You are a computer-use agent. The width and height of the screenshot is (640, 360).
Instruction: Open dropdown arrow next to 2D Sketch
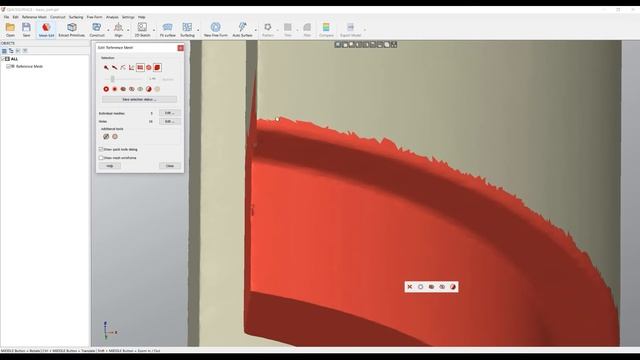(154, 29)
